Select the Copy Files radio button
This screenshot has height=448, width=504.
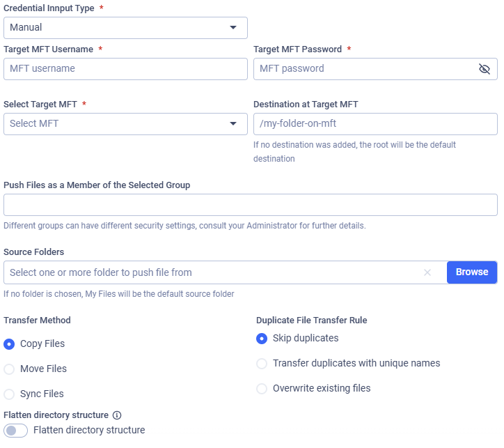[10, 344]
